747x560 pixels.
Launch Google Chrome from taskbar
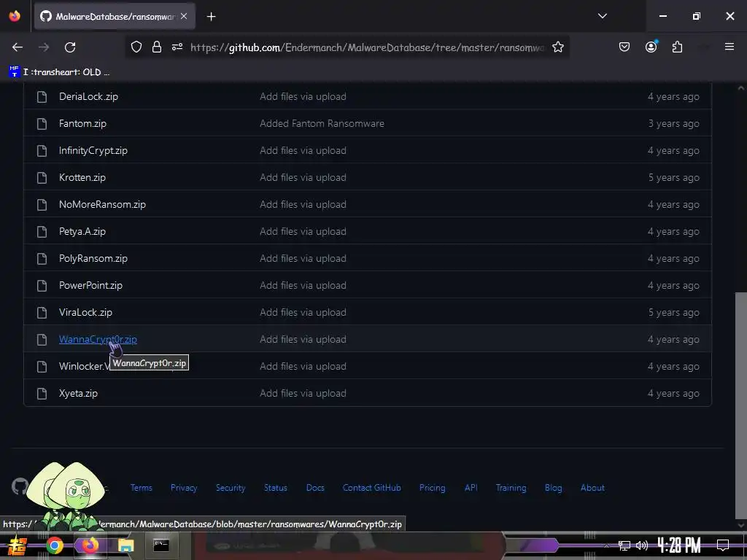pos(55,545)
